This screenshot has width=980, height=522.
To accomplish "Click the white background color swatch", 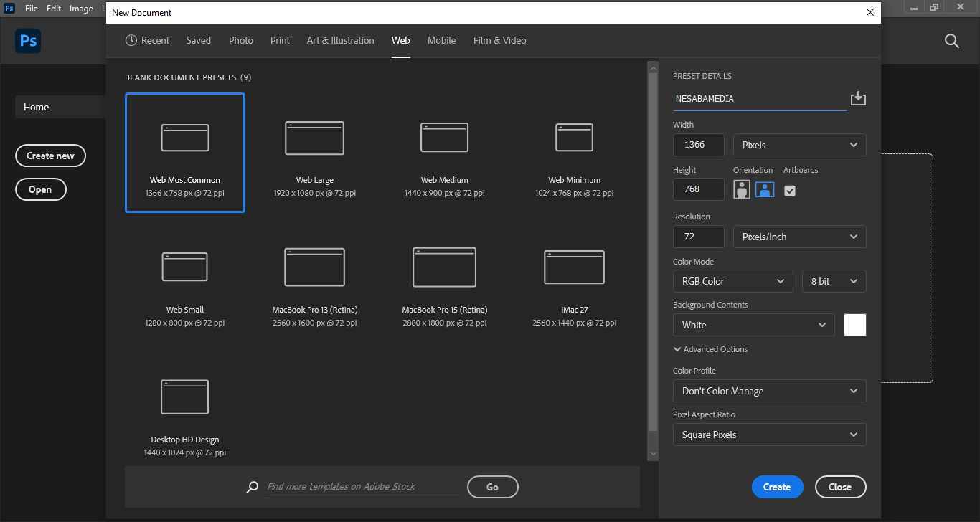I will click(854, 325).
